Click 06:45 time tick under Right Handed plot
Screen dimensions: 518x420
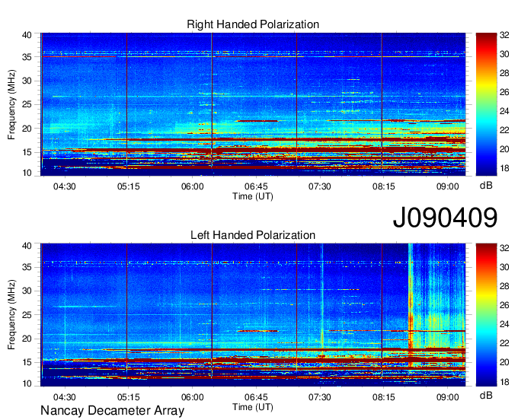(256, 186)
